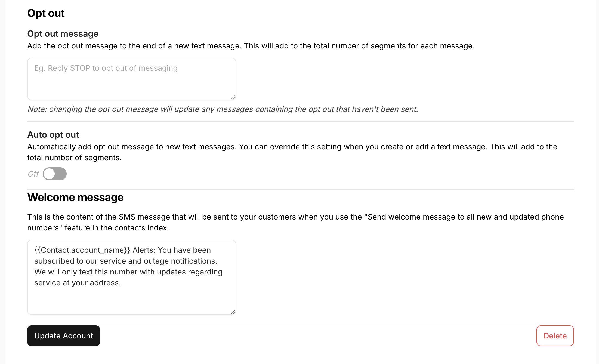Click into the opt out message text box
The height and width of the screenshot is (364, 599).
click(131, 82)
